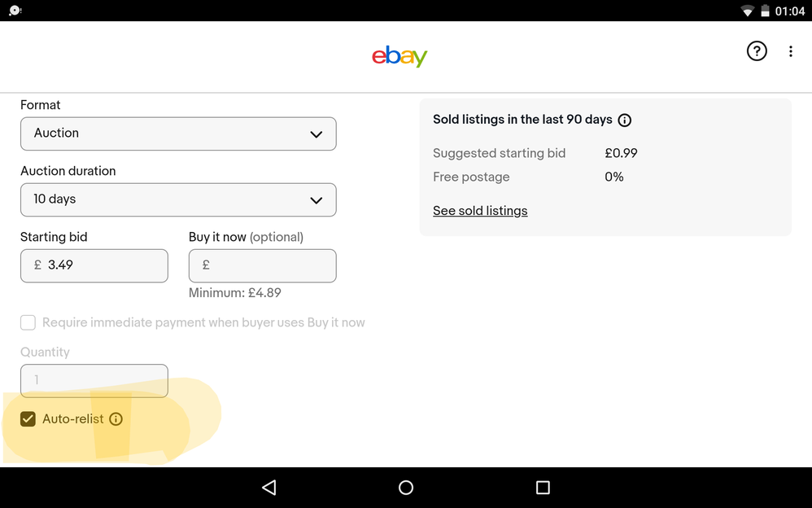Open the three-dot overflow menu
Screen dimensions: 812x508
791,51
